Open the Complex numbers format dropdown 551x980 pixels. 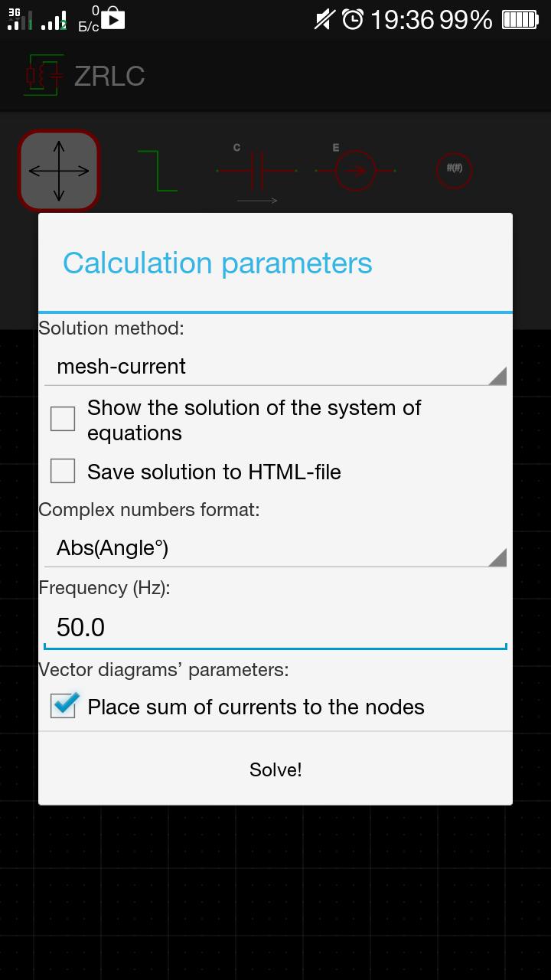(x=275, y=547)
